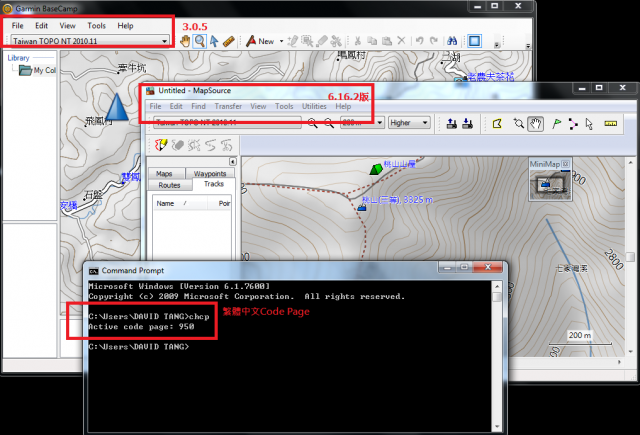Screen dimensions: 640x435
Task: Select the Hand pan tool in MapSource
Action: pos(536,123)
